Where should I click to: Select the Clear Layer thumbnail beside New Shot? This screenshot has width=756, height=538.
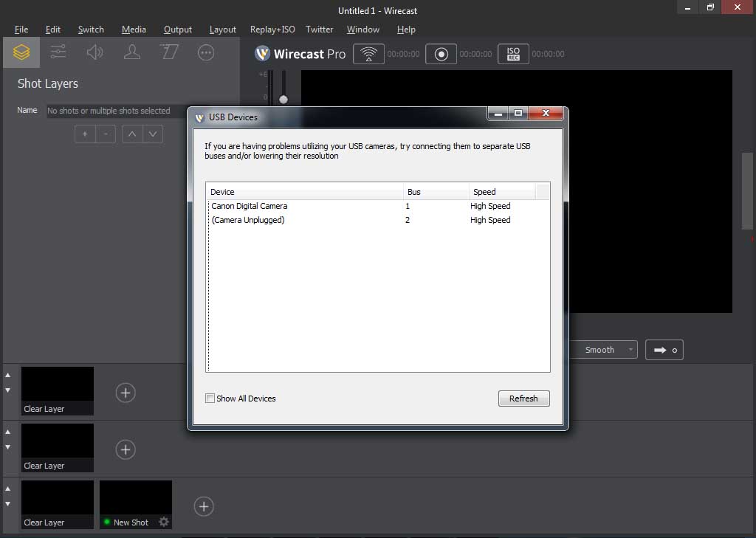(58, 504)
